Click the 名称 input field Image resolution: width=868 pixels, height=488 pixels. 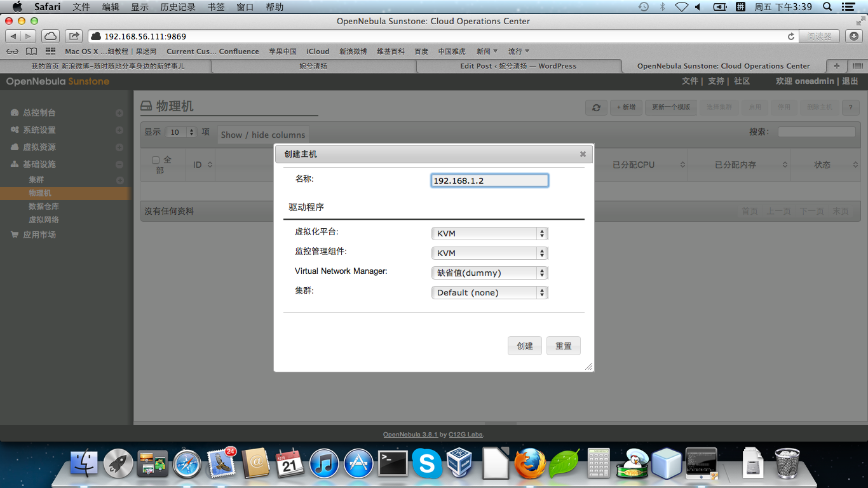pos(489,180)
